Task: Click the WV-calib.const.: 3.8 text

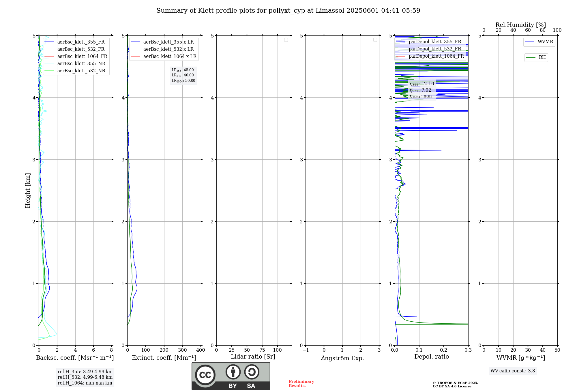Action: 513,371
